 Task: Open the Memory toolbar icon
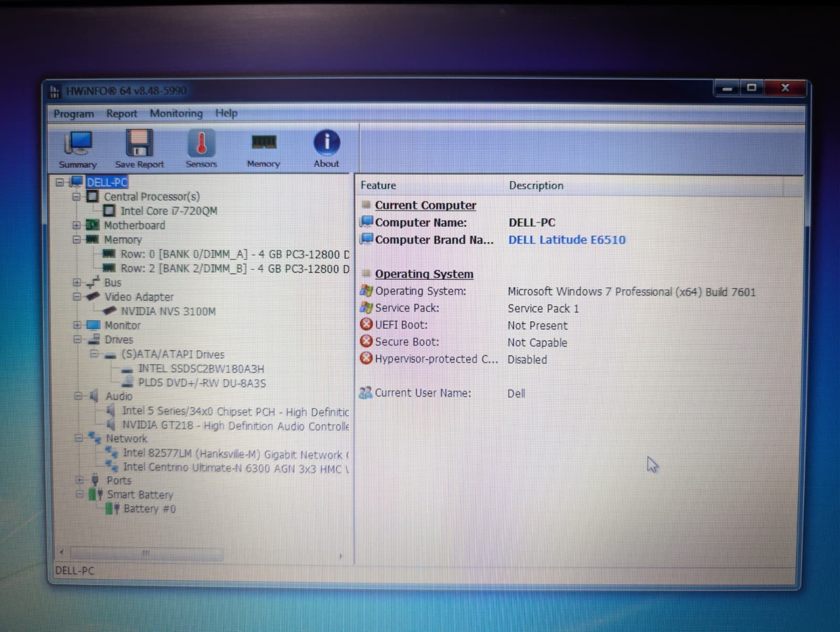[264, 142]
